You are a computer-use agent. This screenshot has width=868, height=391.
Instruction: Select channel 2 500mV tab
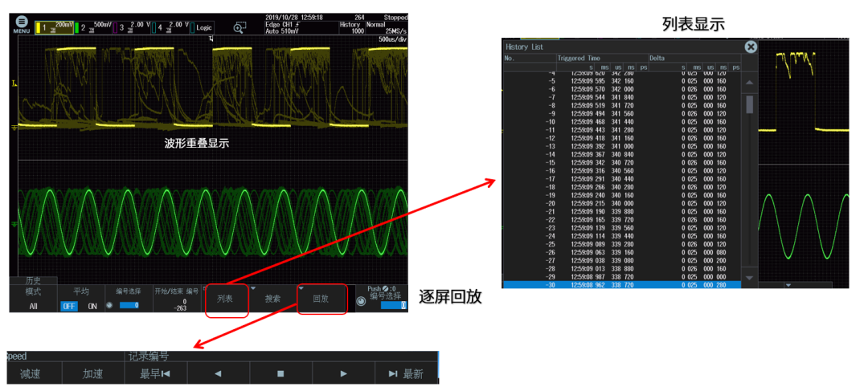pos(96,26)
